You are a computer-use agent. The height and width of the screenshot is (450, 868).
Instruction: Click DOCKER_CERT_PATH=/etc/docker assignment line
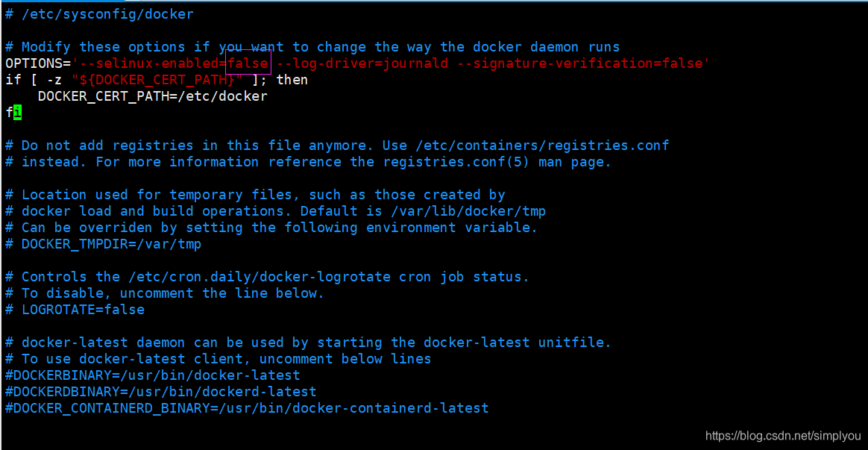tap(153, 96)
